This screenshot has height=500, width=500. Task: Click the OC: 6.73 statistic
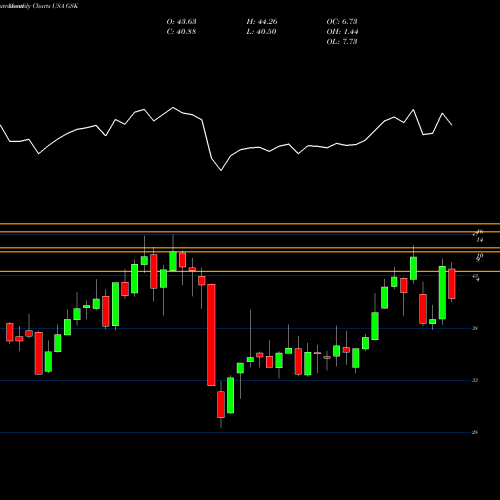(x=342, y=22)
